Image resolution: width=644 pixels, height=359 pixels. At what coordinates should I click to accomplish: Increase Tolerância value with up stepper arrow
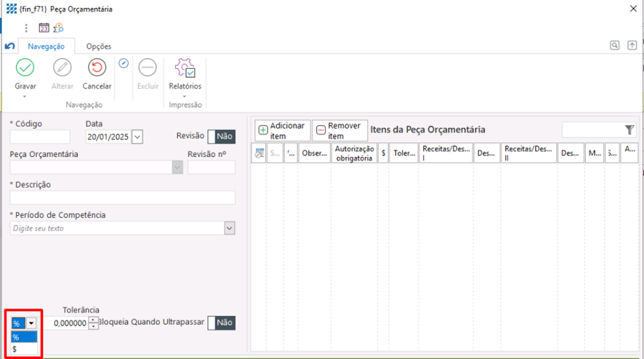93,320
